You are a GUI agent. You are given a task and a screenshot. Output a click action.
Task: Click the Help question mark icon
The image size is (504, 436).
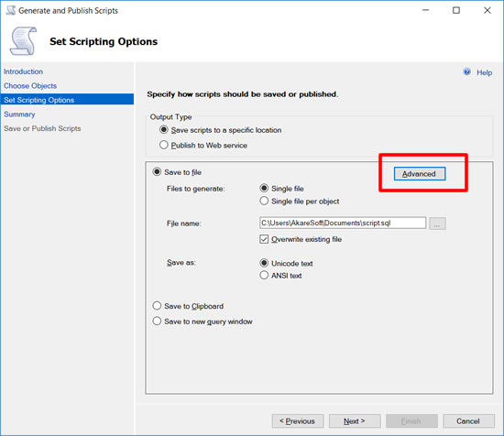point(466,71)
